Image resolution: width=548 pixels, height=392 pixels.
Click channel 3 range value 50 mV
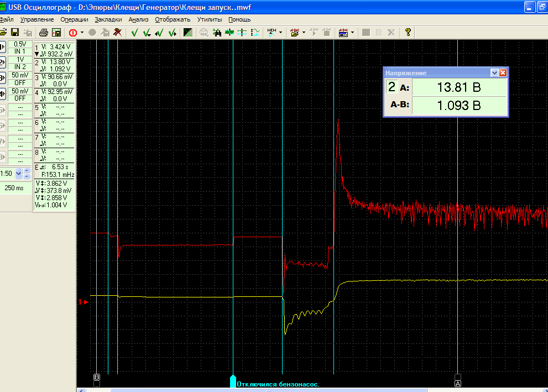(x=20, y=75)
